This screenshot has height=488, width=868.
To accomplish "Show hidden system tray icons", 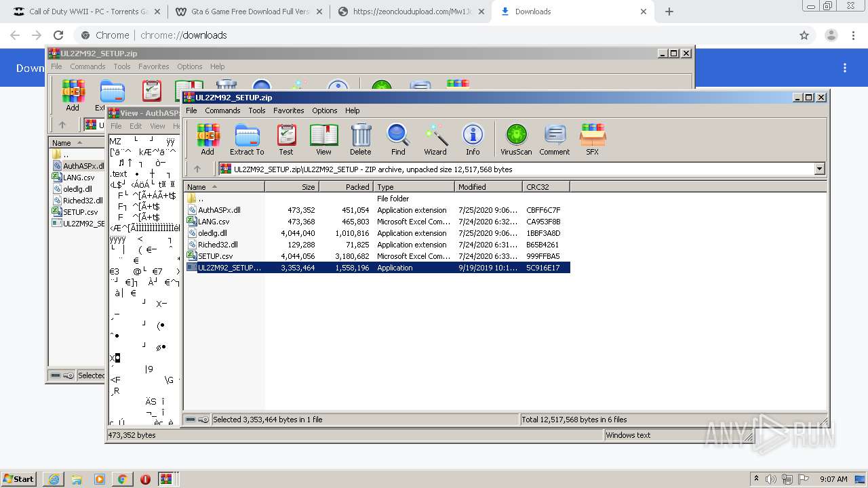I will pyautogui.click(x=757, y=479).
